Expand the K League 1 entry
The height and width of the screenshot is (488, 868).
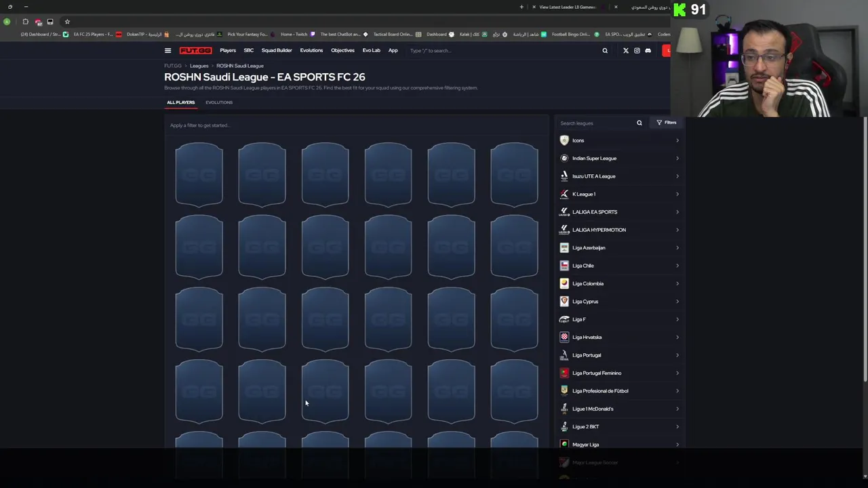coord(677,194)
